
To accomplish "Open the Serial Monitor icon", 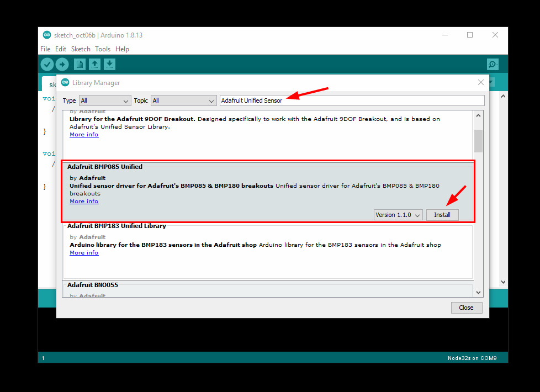I will 493,65.
